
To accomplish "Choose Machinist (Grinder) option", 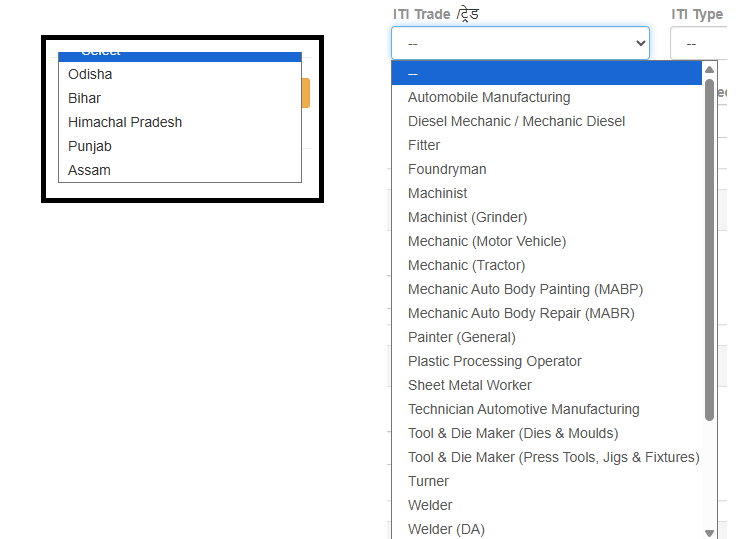I will coord(467,217).
